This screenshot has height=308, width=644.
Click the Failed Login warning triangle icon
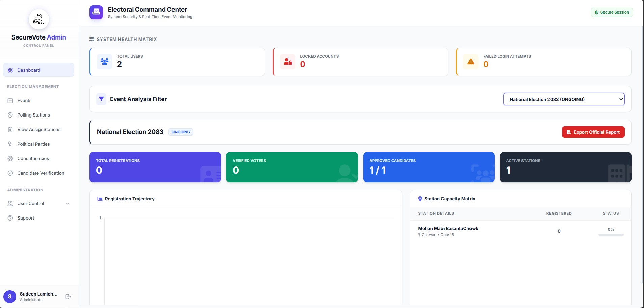pyautogui.click(x=471, y=61)
